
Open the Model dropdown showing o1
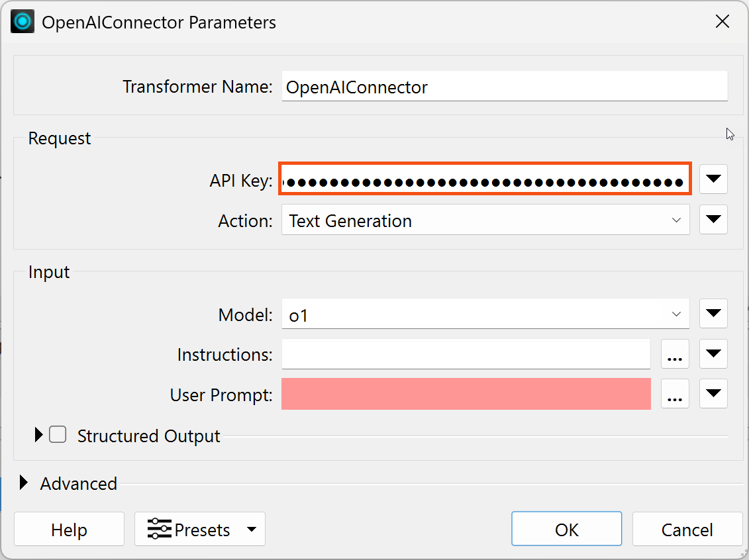point(485,314)
